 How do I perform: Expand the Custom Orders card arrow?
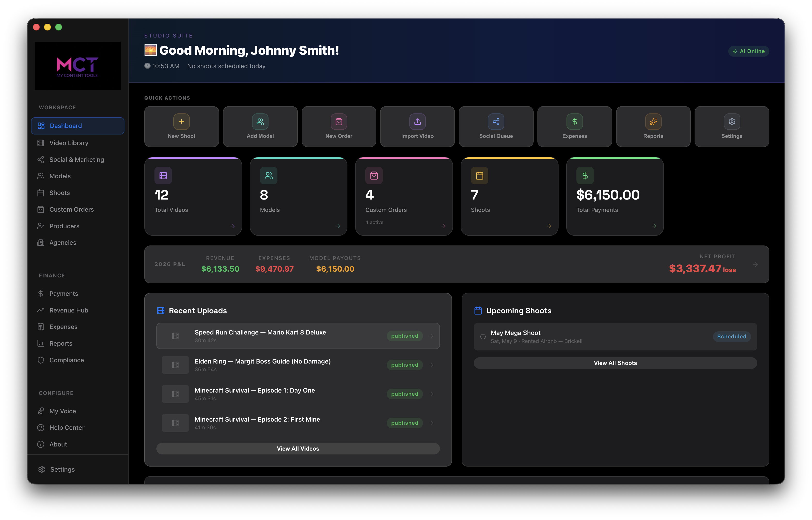[x=443, y=226]
